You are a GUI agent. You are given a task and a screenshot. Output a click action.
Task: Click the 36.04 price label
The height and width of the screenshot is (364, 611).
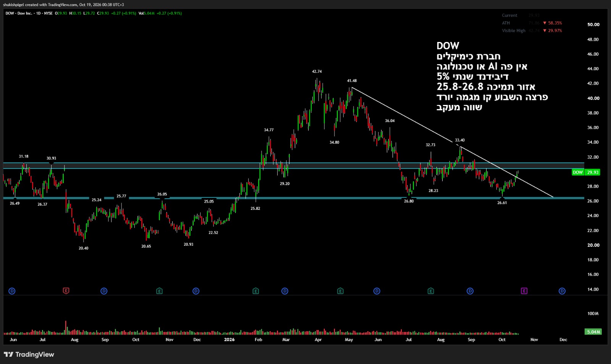390,121
